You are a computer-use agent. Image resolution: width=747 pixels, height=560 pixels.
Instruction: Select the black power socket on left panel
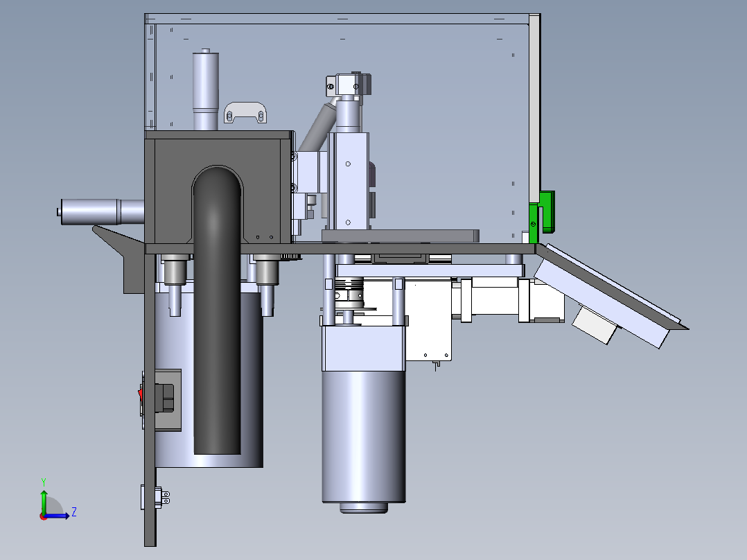[165, 398]
